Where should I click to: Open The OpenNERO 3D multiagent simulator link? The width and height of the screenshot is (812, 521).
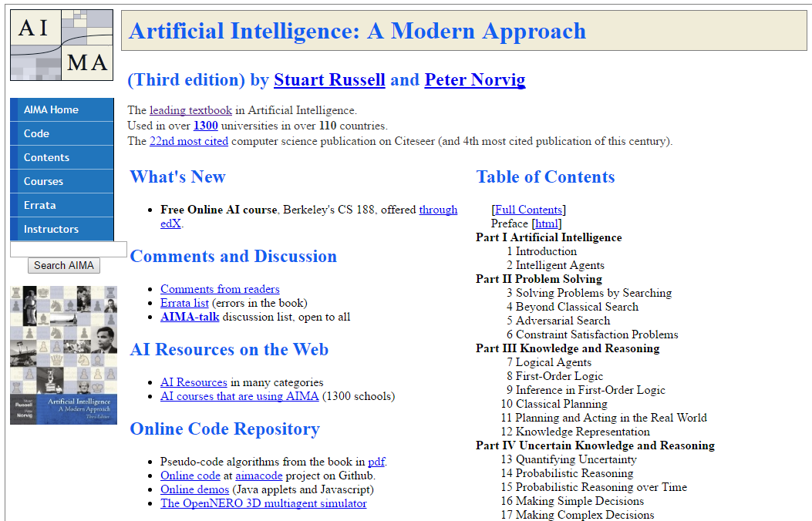click(263, 503)
